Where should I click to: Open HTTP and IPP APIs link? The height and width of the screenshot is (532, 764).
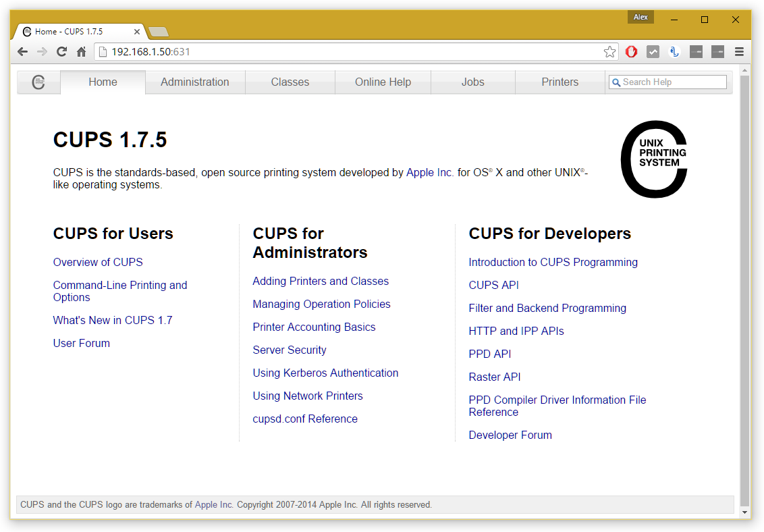pos(516,331)
